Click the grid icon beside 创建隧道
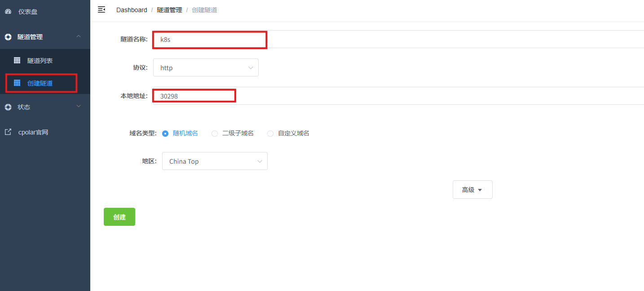Image resolution: width=644 pixels, height=291 pixels. point(17,83)
